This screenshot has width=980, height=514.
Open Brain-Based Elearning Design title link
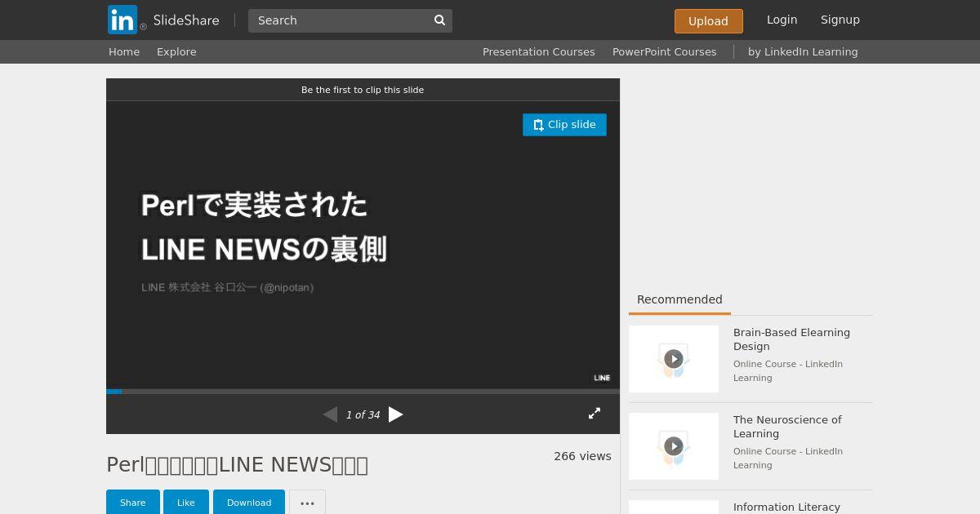pyautogui.click(x=791, y=339)
